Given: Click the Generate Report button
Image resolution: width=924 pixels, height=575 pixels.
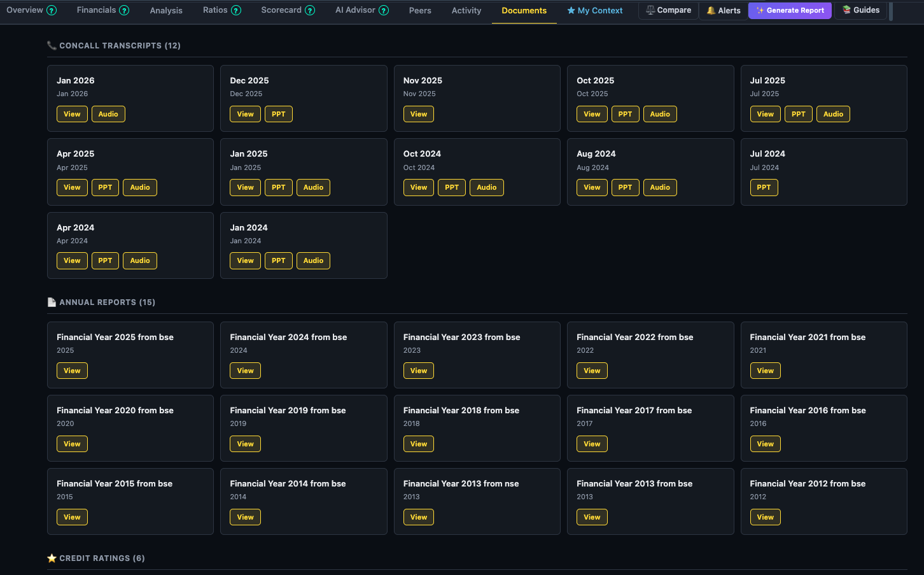Looking at the screenshot, I should pyautogui.click(x=790, y=10).
